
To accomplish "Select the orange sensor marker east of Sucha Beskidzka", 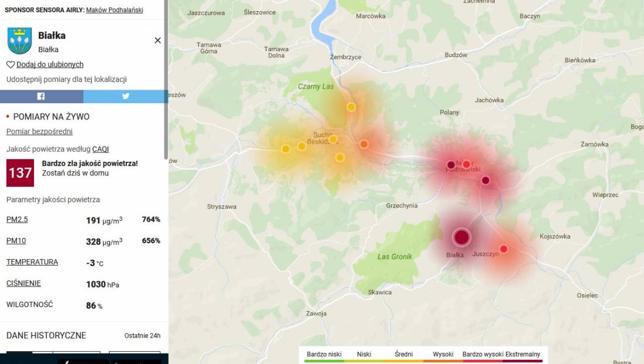I will click(364, 144).
